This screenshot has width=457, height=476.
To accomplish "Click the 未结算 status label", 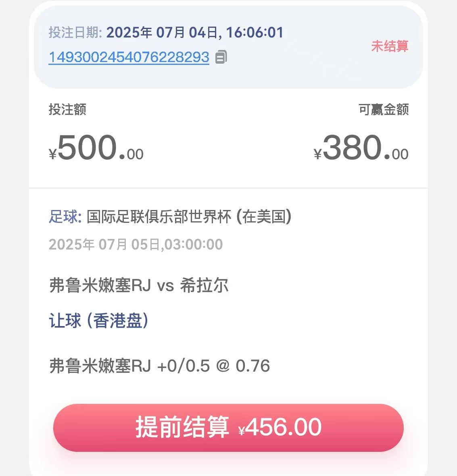I will pyautogui.click(x=390, y=46).
